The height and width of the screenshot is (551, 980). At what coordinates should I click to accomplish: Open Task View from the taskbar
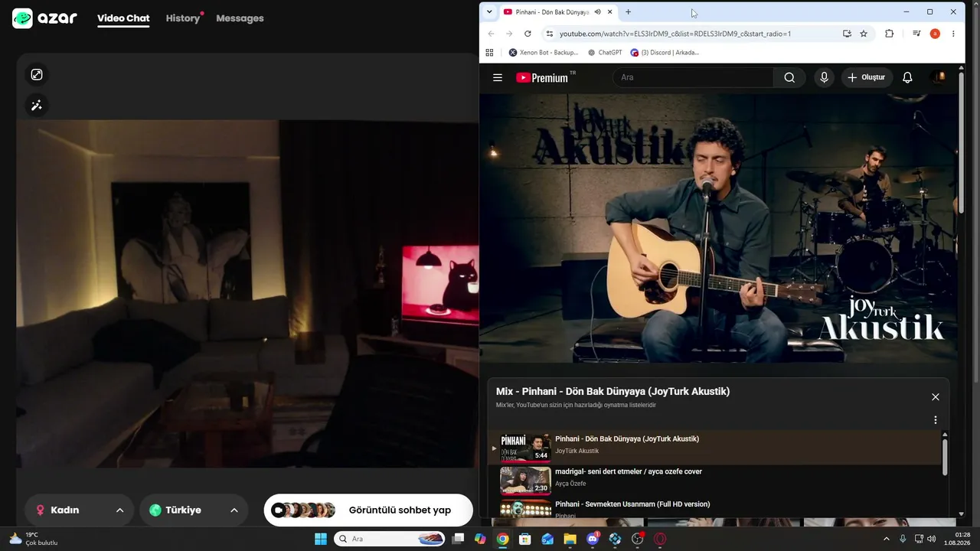[458, 539]
